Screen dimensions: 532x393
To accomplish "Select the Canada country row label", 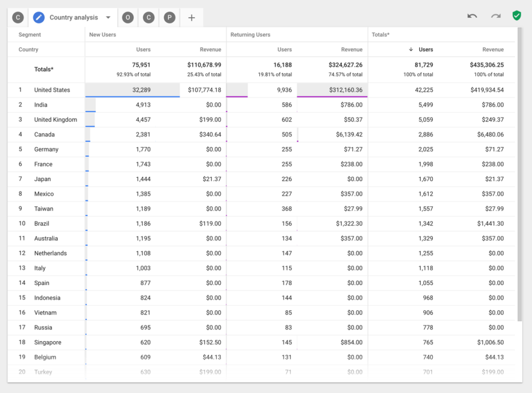I will pos(44,135).
